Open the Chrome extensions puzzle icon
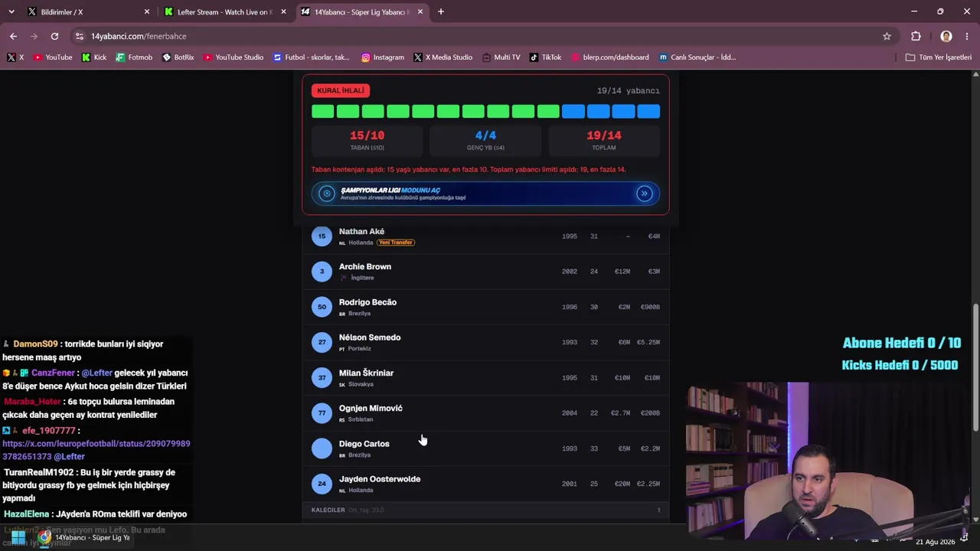This screenshot has width=980, height=551. [x=916, y=36]
